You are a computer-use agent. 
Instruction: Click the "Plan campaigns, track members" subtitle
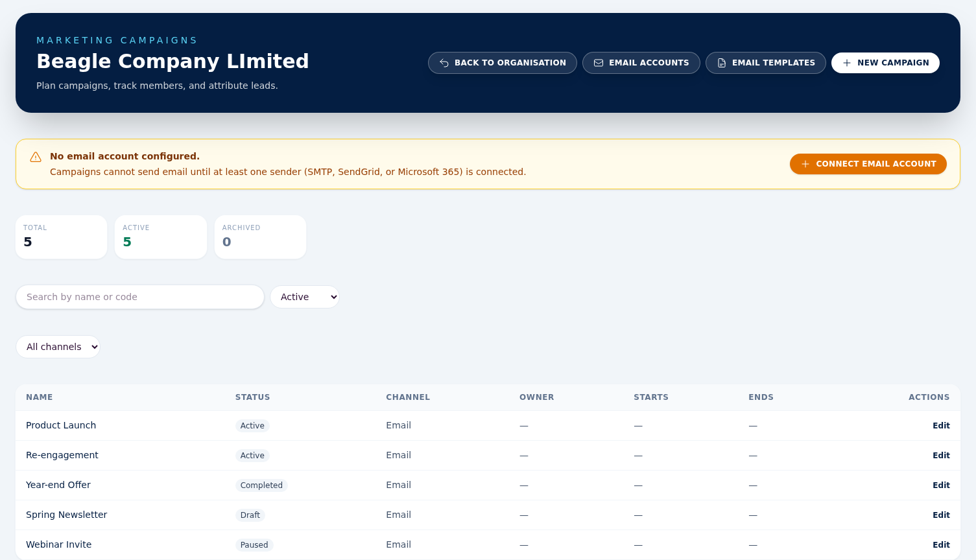coord(157,86)
